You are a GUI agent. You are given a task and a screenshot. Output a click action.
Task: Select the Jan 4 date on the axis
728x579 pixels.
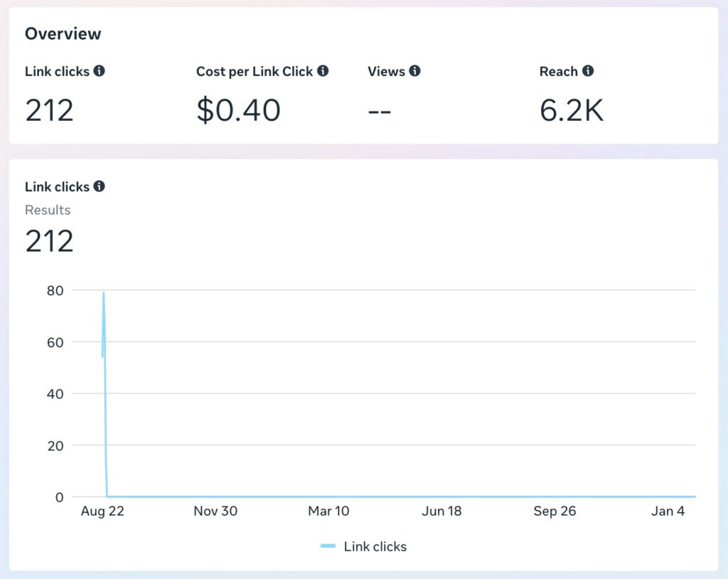pyautogui.click(x=668, y=512)
